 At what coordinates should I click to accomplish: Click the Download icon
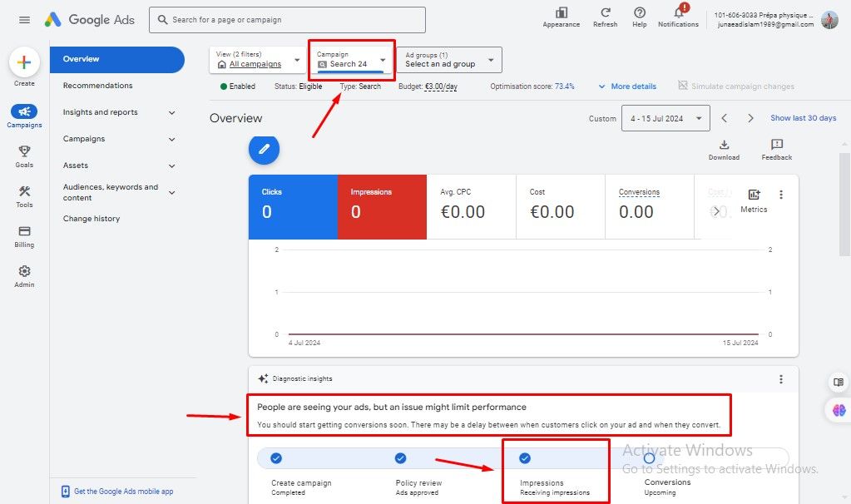[x=724, y=145]
